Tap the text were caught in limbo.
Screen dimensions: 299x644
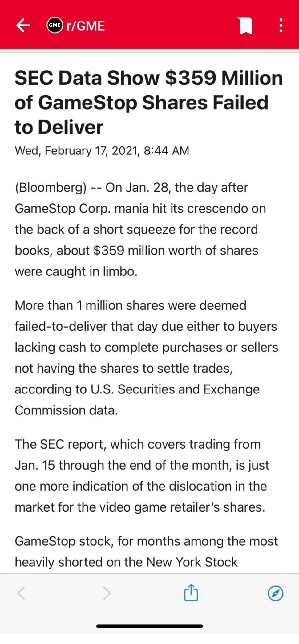[76, 271]
